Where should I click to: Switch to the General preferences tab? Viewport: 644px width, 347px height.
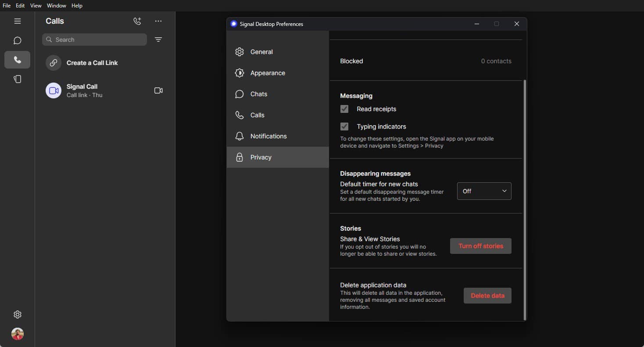[x=278, y=52]
